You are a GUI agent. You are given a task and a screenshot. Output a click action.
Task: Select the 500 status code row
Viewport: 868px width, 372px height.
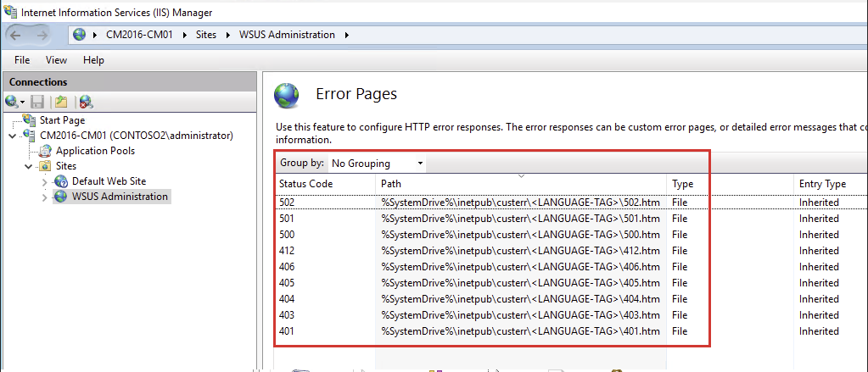(571, 235)
